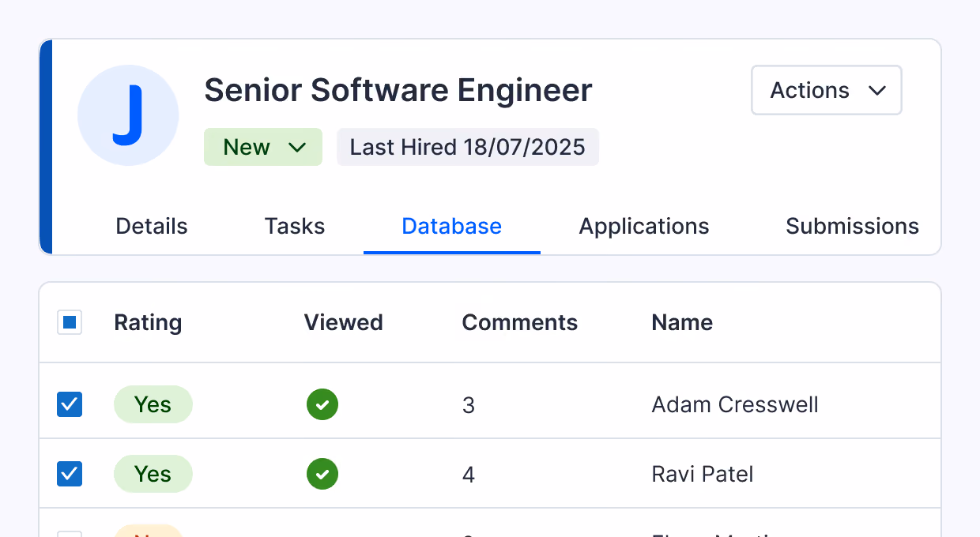Toggle the select-all header checkbox
980x537 pixels.
[x=70, y=322]
